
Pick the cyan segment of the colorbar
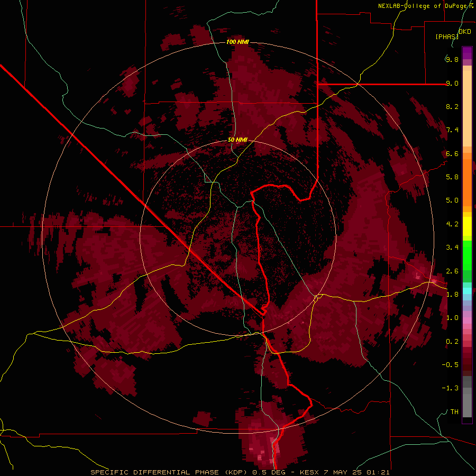click(467, 291)
